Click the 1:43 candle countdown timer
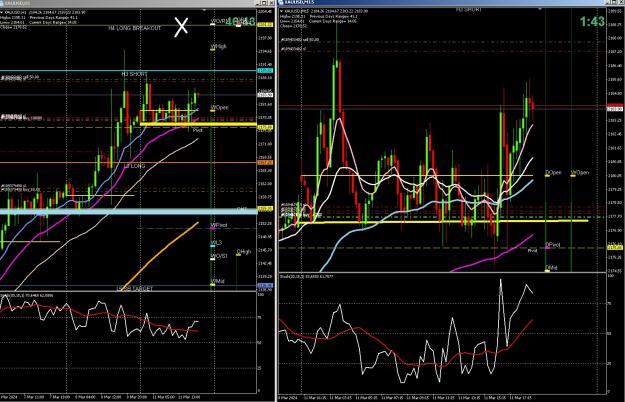This screenshot has width=625, height=402. [592, 22]
